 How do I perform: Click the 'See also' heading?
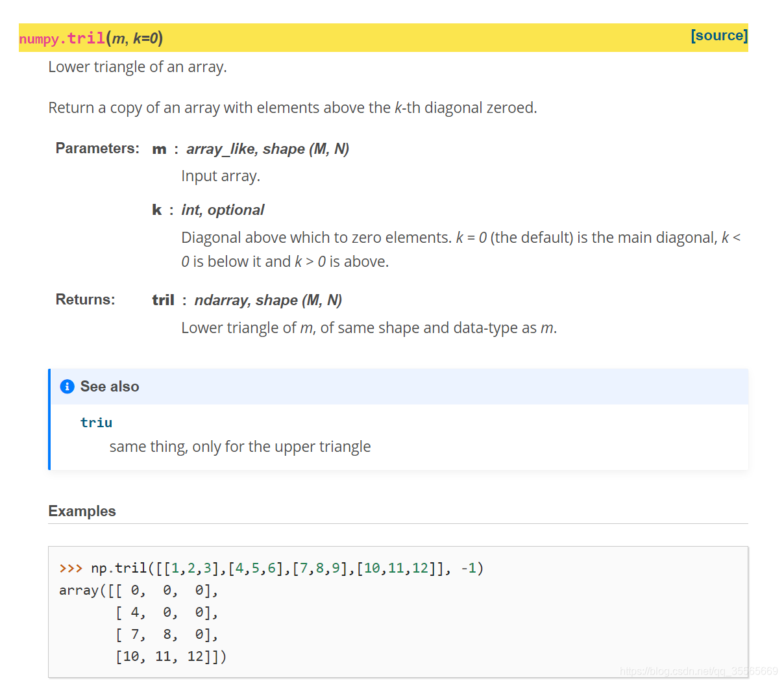pos(110,386)
